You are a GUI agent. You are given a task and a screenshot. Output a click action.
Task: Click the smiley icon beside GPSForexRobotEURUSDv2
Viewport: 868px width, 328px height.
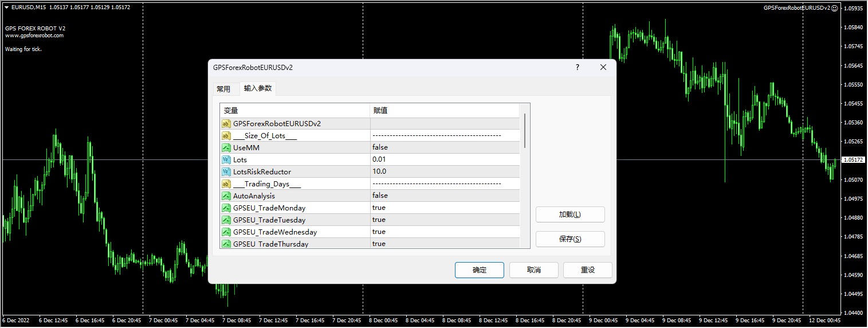click(x=834, y=8)
